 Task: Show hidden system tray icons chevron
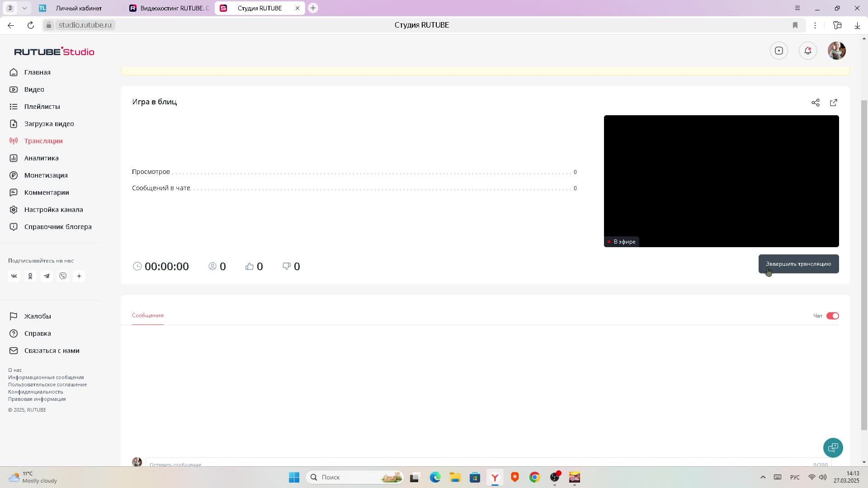[763, 478]
